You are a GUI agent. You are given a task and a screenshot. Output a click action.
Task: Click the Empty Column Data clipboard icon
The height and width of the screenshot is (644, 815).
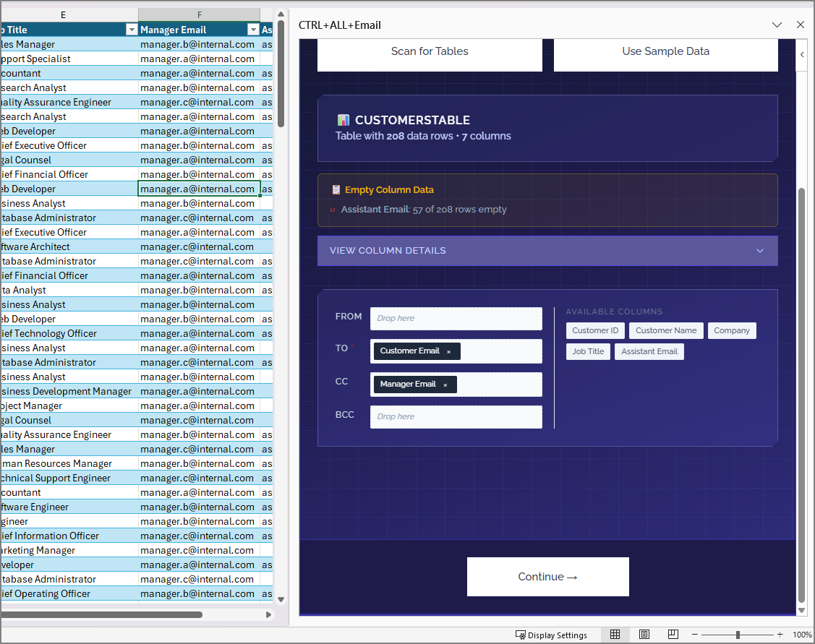coord(336,189)
